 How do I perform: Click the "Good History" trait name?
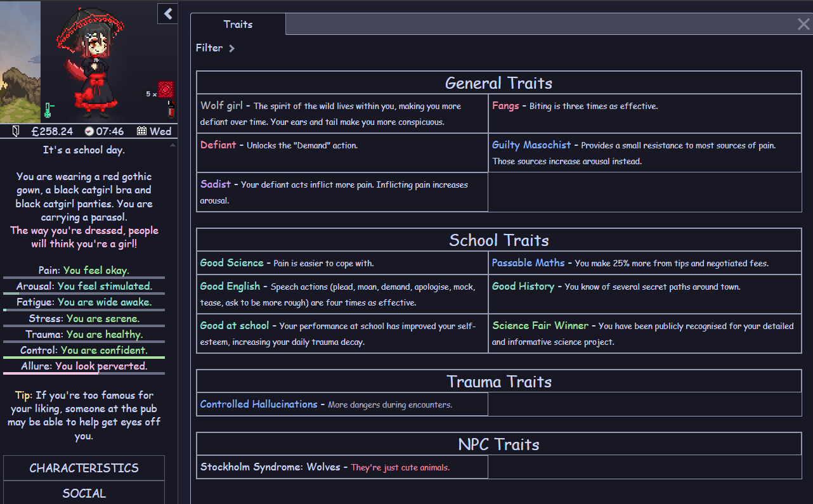click(523, 287)
